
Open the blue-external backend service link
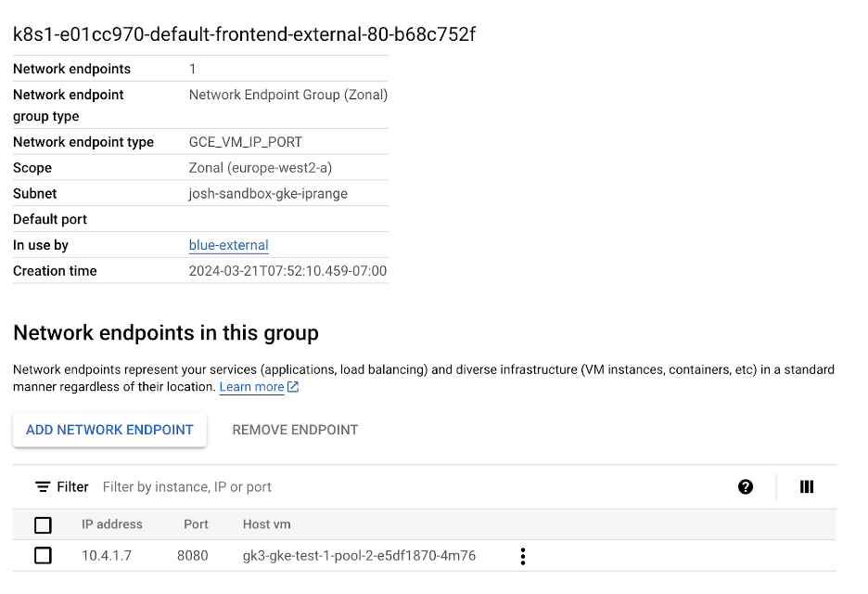pos(228,245)
